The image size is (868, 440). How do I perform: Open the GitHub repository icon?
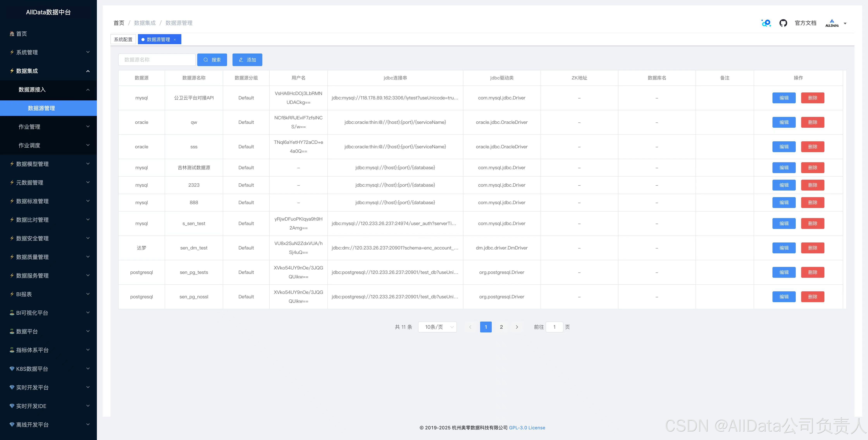pos(783,23)
